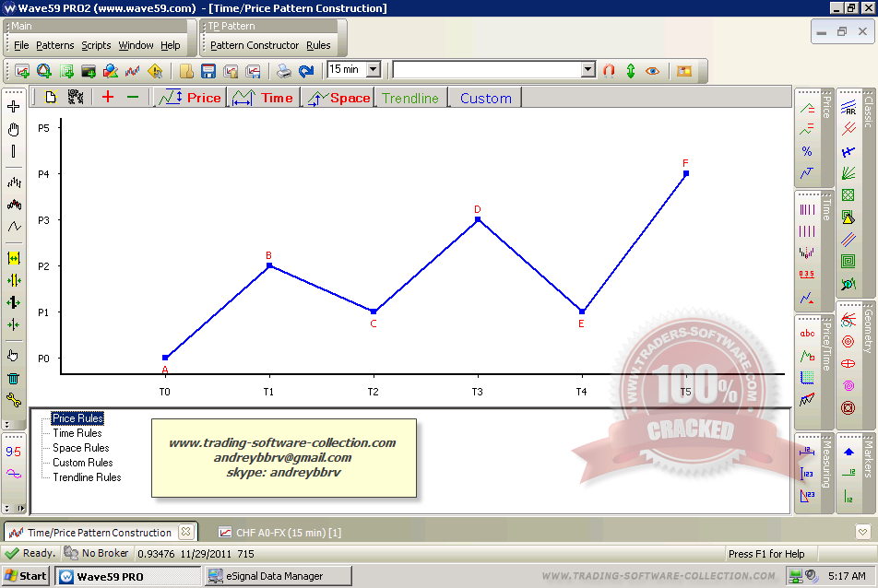Click the printer icon in toolbar

[285, 71]
